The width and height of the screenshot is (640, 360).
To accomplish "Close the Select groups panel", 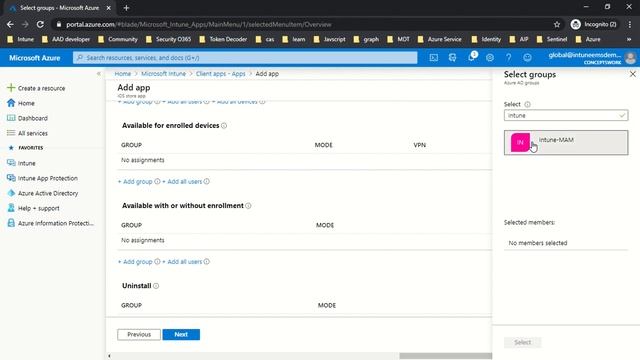I will 633,74.
